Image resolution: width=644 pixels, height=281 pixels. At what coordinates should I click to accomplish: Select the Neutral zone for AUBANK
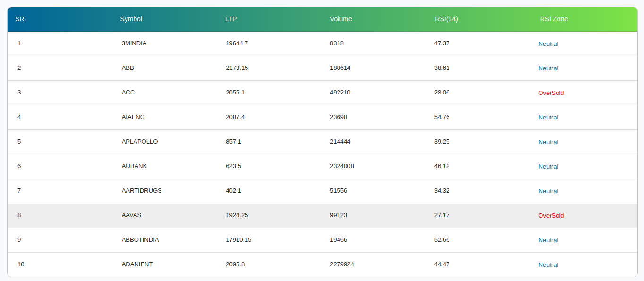548,167
